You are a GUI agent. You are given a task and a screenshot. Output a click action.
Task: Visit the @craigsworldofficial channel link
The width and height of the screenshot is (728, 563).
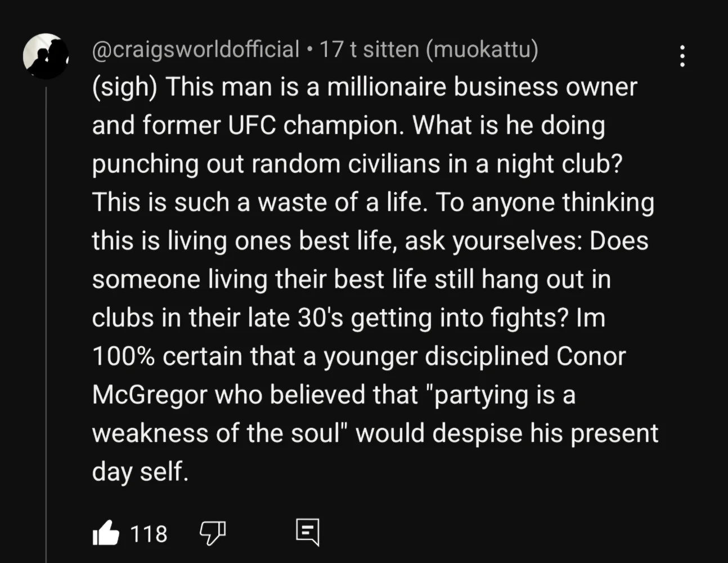[196, 50]
